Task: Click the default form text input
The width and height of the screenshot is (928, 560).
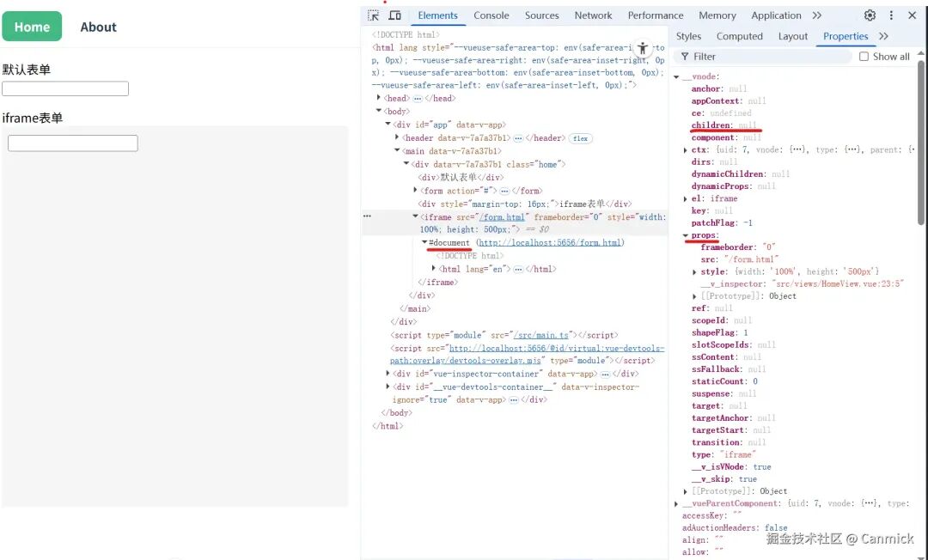Action: pos(65,88)
